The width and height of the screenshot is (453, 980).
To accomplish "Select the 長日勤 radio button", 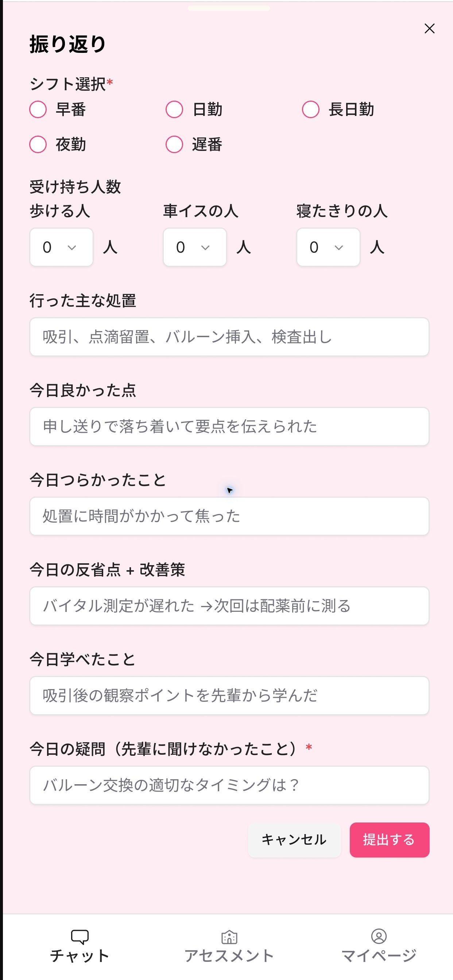I will pyautogui.click(x=311, y=110).
